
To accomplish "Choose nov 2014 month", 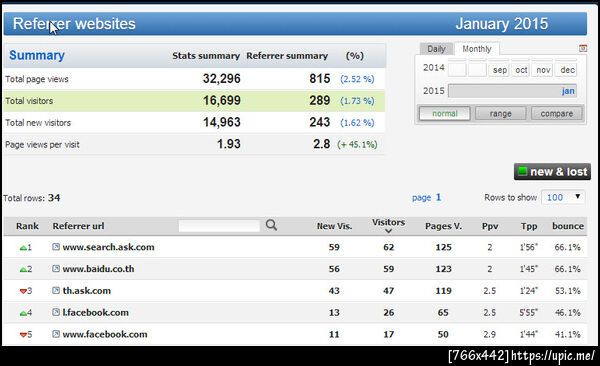I will tap(543, 70).
